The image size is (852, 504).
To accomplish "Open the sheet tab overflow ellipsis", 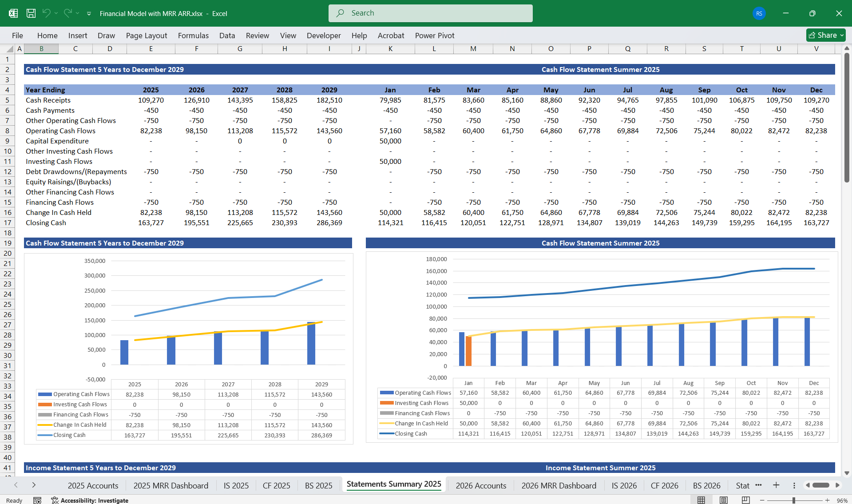I will click(x=759, y=485).
